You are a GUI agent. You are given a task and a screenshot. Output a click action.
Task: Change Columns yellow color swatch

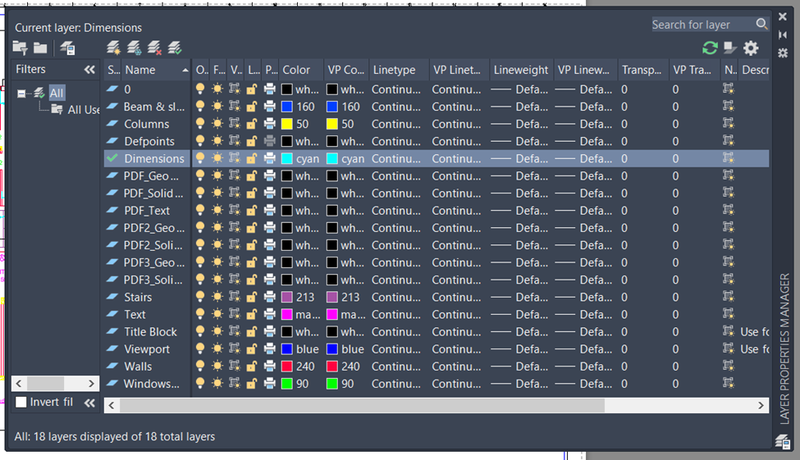[287, 124]
